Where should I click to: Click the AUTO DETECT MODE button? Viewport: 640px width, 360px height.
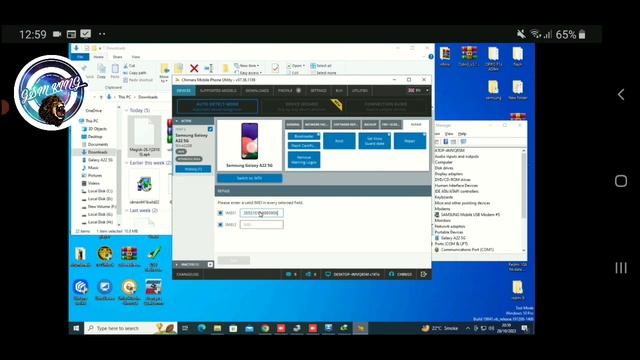(x=217, y=106)
